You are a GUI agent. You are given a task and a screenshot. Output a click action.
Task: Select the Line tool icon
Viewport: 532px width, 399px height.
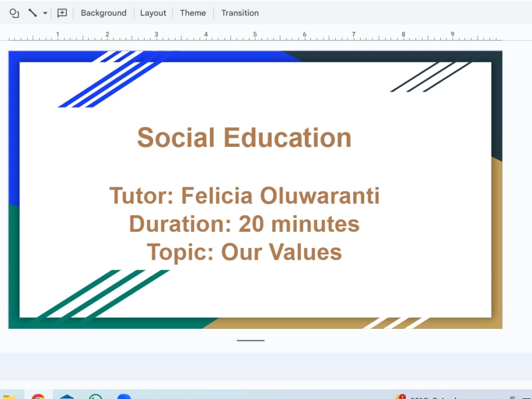(x=32, y=13)
